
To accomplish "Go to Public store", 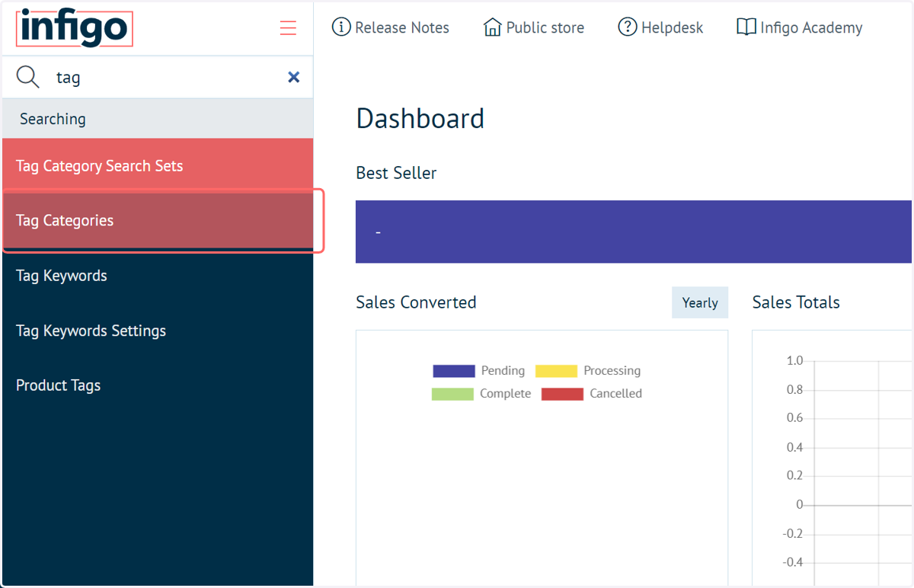I will coord(534,28).
